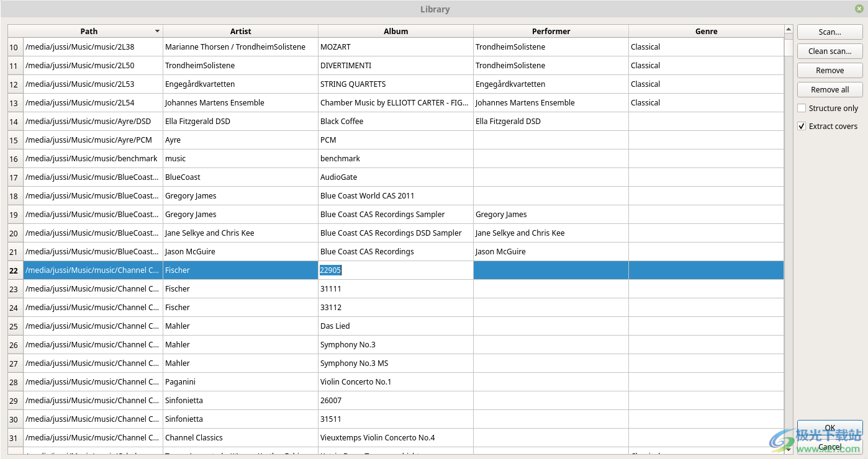
Task: Select path cell /media/jussi/Music/music/Ayre/PCM
Action: click(93, 140)
